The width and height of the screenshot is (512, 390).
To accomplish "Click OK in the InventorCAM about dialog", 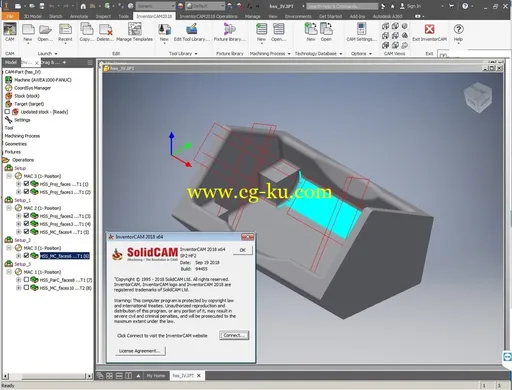I will coord(243,250).
